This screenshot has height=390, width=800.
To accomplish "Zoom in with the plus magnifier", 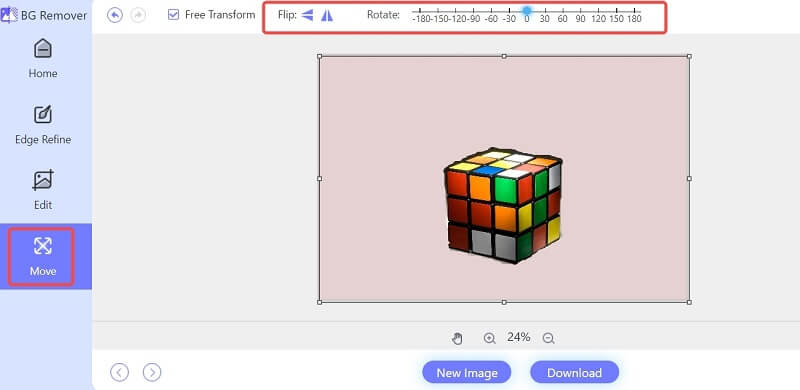I will click(x=489, y=338).
